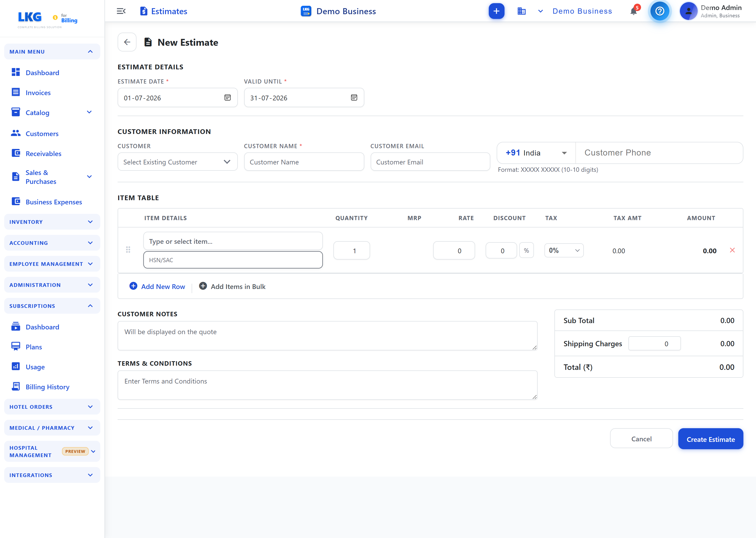
Task: Open Receivables from sidebar
Action: (43, 153)
